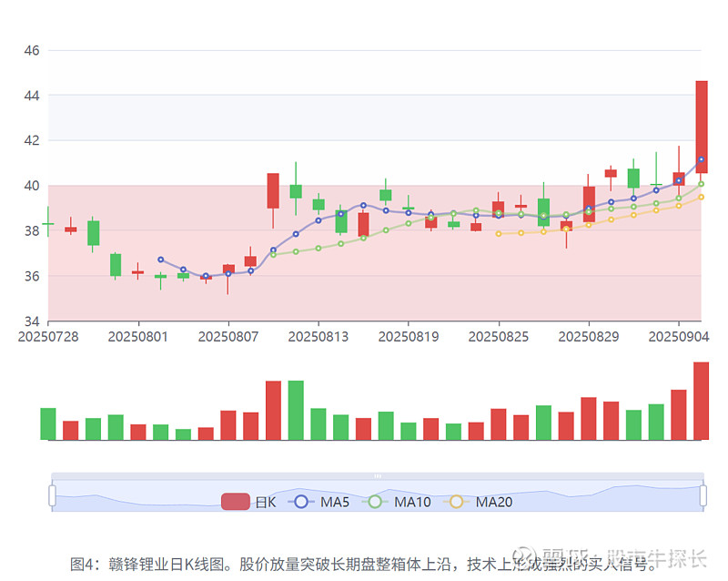Grab the left handle of the zoom slider
Screen dimensions: 728x581
[x=52, y=495]
